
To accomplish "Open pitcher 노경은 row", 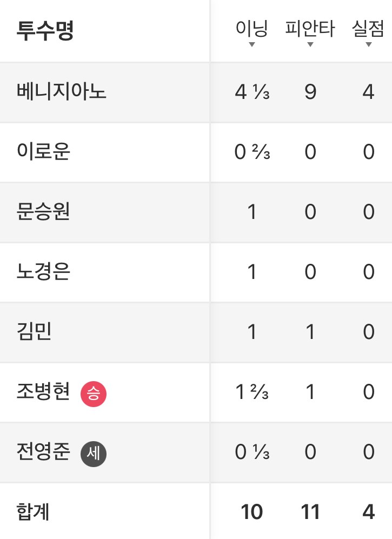I will point(43,272).
